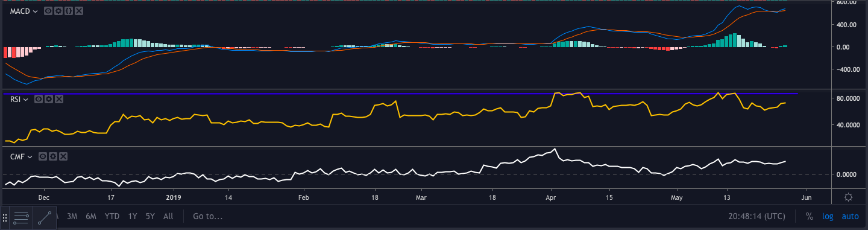This screenshot has width=868, height=230.
Task: Open CMF indicator settings gear
Action: [53, 156]
